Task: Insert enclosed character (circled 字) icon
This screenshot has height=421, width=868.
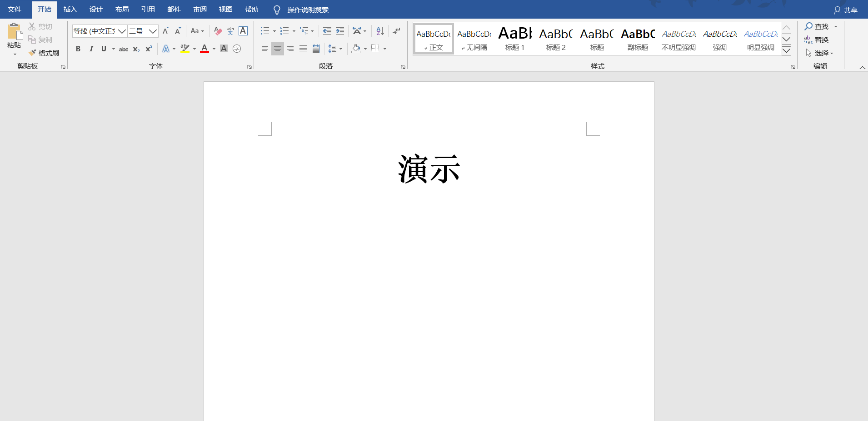Action: (237, 49)
